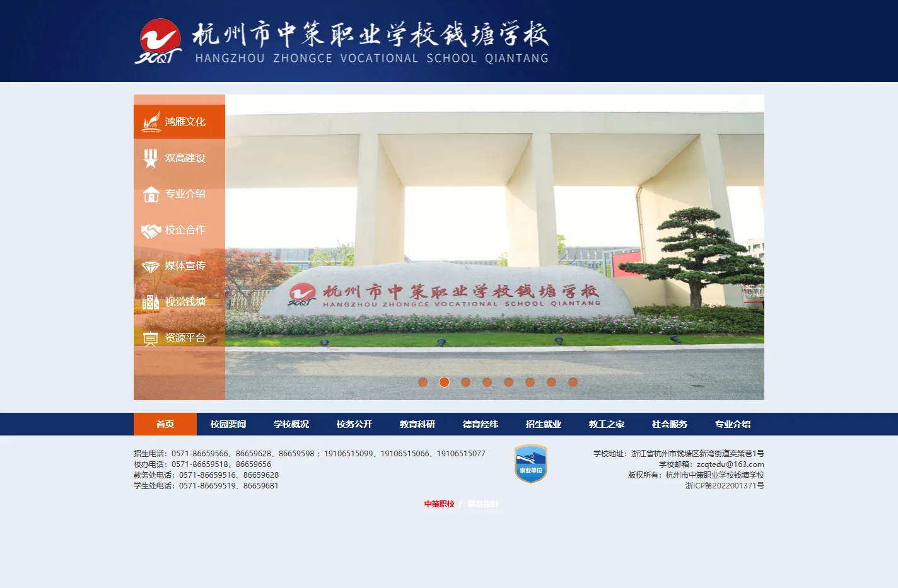Click the handshake icon beside 校企合作

(x=151, y=231)
